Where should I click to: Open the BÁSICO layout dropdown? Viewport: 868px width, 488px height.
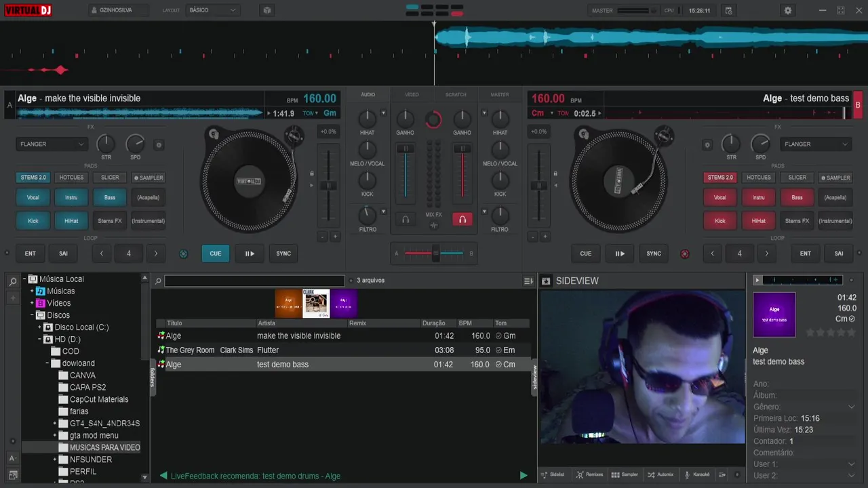pyautogui.click(x=213, y=10)
